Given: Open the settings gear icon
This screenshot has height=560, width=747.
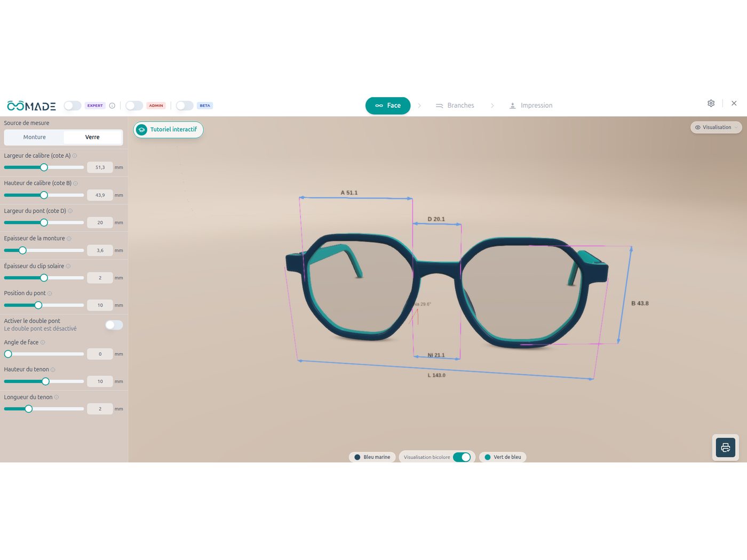Looking at the screenshot, I should tap(711, 103).
